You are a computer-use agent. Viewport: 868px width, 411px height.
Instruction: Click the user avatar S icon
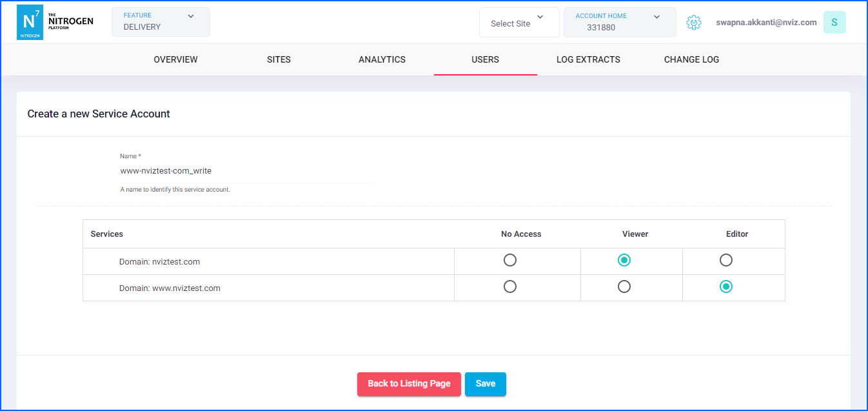click(x=834, y=23)
